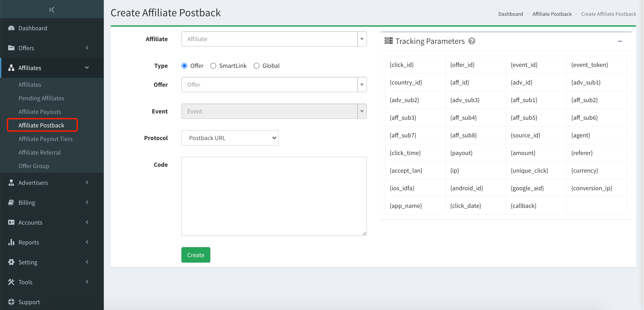
Task: Click the Dashboard gauge icon
Action: tap(11, 28)
